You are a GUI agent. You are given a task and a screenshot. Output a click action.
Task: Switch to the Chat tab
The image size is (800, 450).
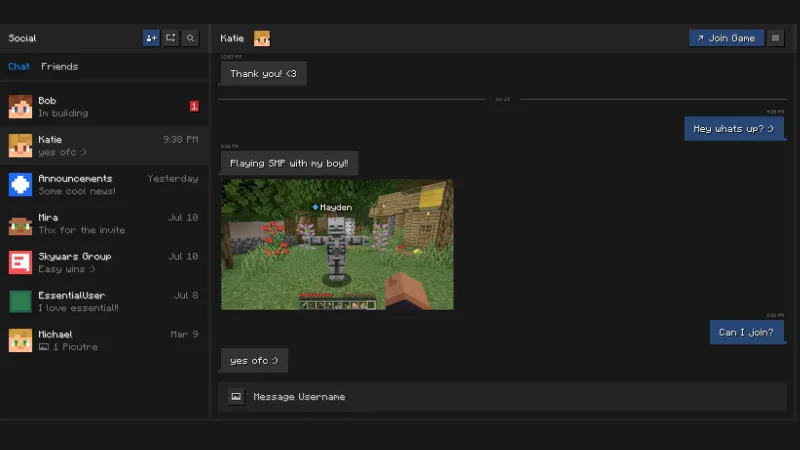point(19,66)
